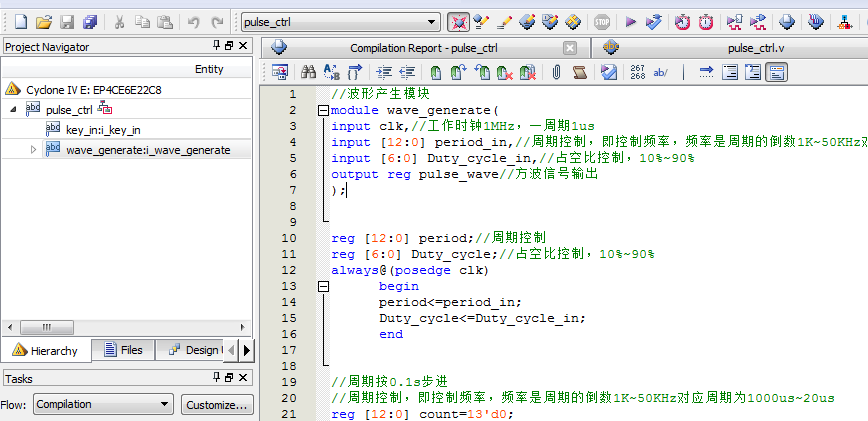The width and height of the screenshot is (868, 421).
Task: Click the Start Compilation play icon
Action: tap(630, 21)
